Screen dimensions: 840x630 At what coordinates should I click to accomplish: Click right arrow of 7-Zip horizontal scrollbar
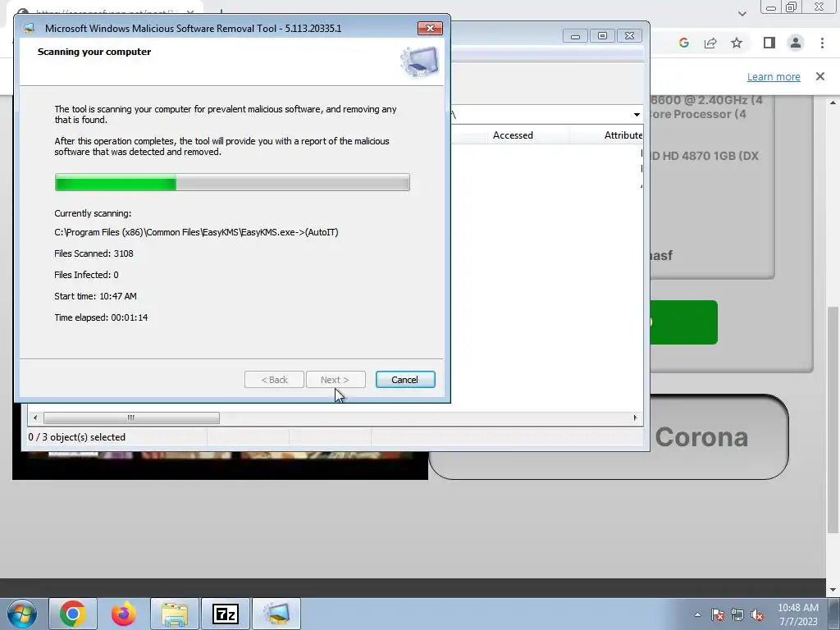(x=636, y=418)
